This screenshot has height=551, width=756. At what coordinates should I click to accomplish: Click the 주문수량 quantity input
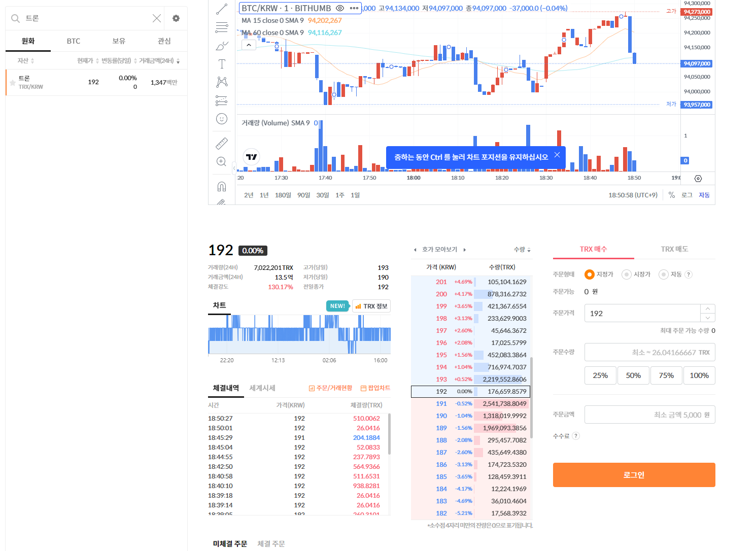[x=650, y=352]
